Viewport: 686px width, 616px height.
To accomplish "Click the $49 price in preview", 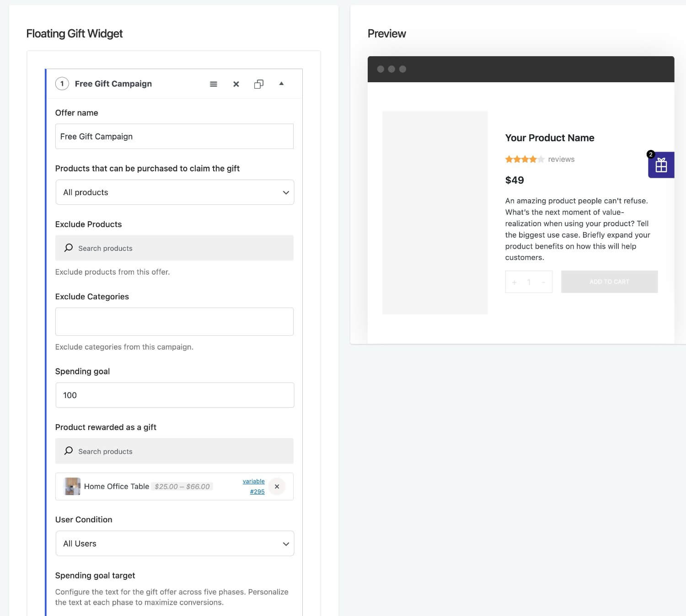I will pos(514,180).
